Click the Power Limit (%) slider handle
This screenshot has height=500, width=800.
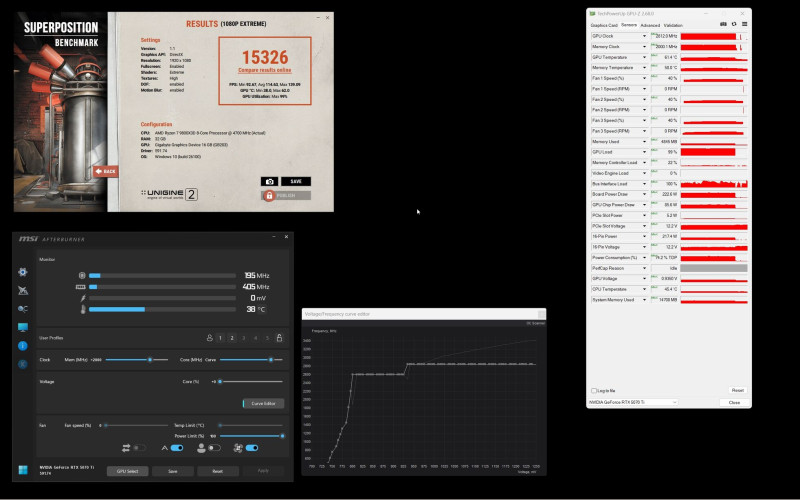click(x=282, y=436)
